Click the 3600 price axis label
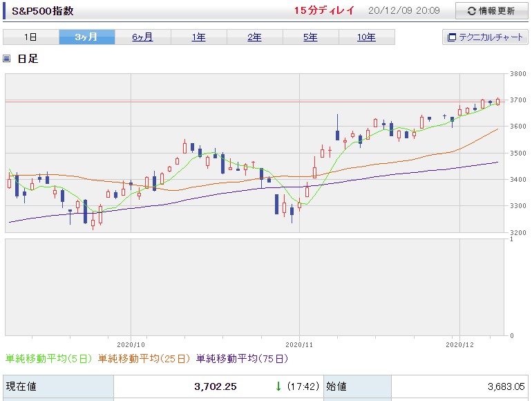532x401 pixels. point(517,127)
